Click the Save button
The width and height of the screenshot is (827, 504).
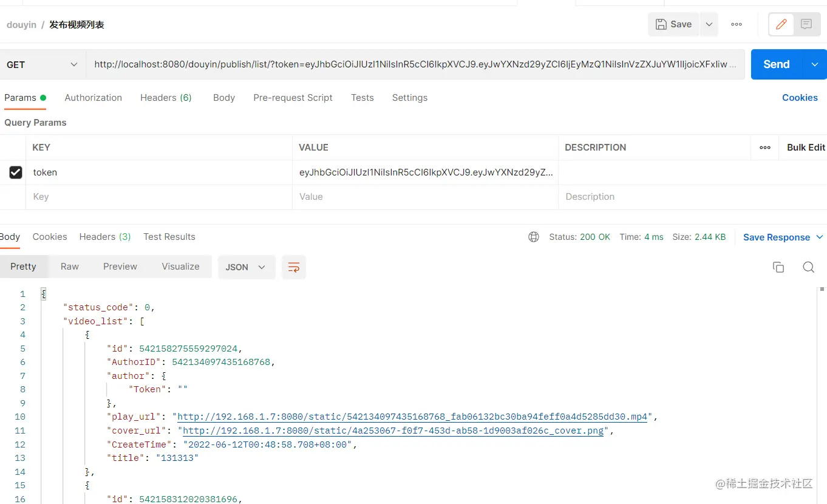click(x=674, y=24)
